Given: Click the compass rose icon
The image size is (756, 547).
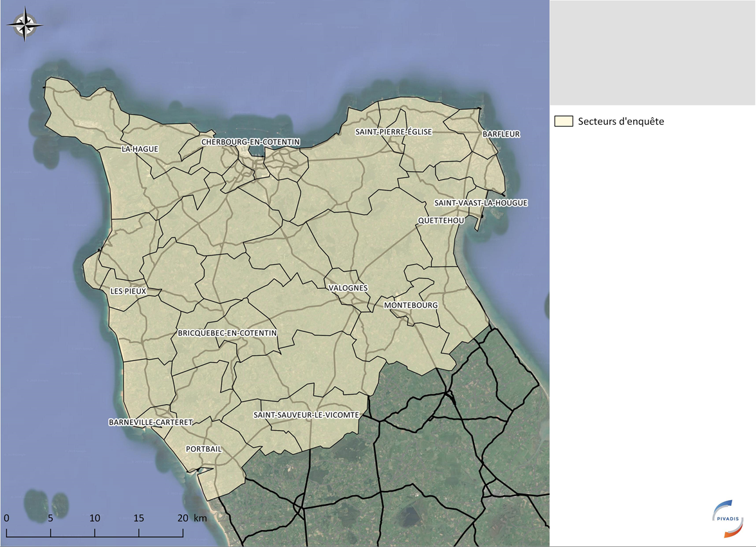Looking at the screenshot, I should (x=24, y=24).
